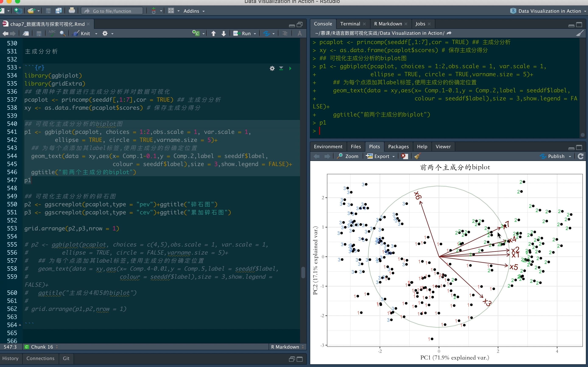Change the R Markdown file type selector
This screenshot has height=367, width=588.
288,347
